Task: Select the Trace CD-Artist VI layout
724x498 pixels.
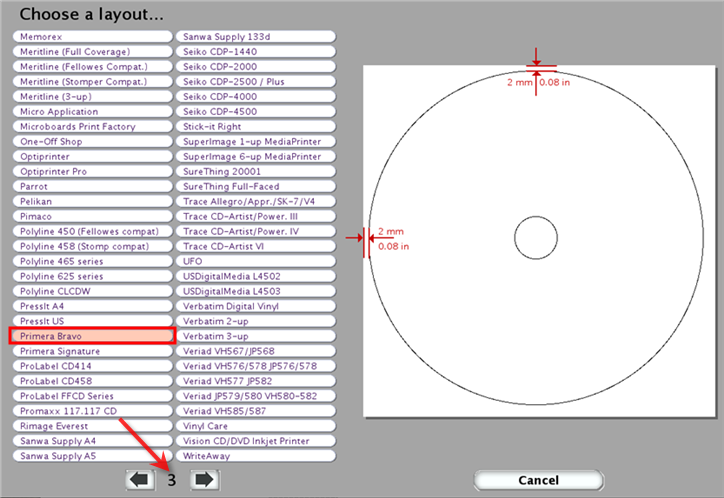Action: 256,246
